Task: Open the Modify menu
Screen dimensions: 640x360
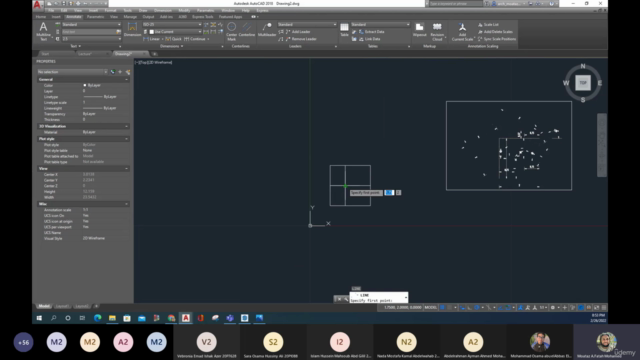Action: pos(184,10)
